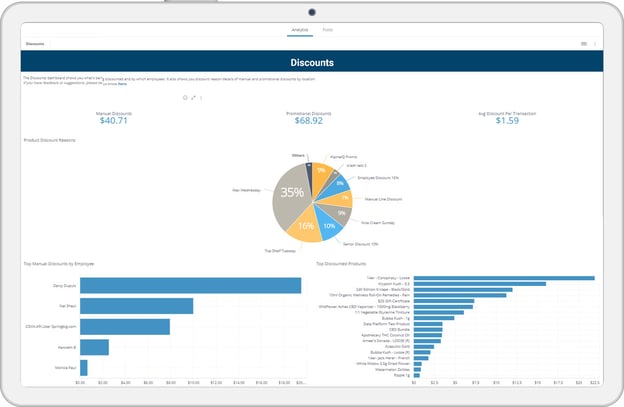The height and width of the screenshot is (407, 624).
Task: Click the expand widget arrows icon
Action: (x=193, y=97)
